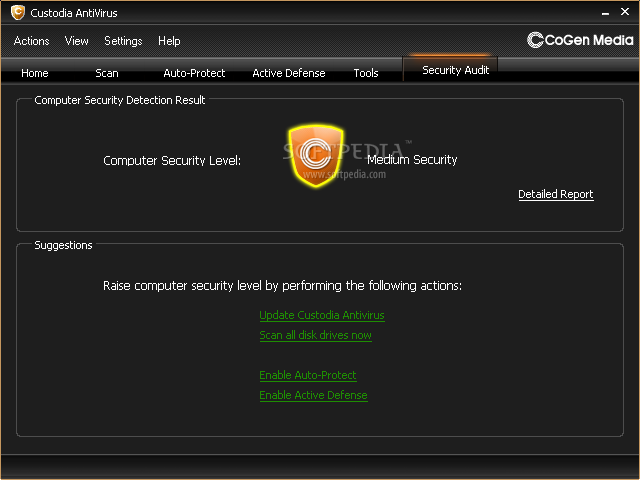Open the Help menu

[x=169, y=41]
